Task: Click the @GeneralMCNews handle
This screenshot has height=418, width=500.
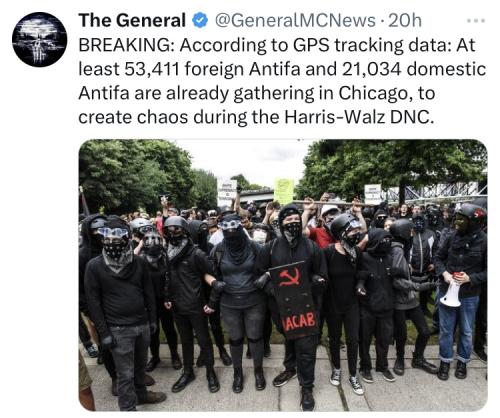Action: (x=295, y=21)
